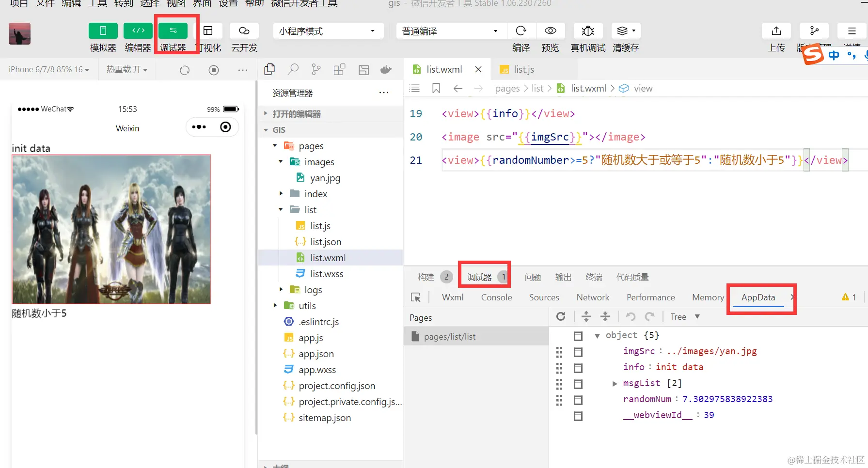Select pages/list/list in Pages list
The height and width of the screenshot is (468, 868).
(x=476, y=336)
